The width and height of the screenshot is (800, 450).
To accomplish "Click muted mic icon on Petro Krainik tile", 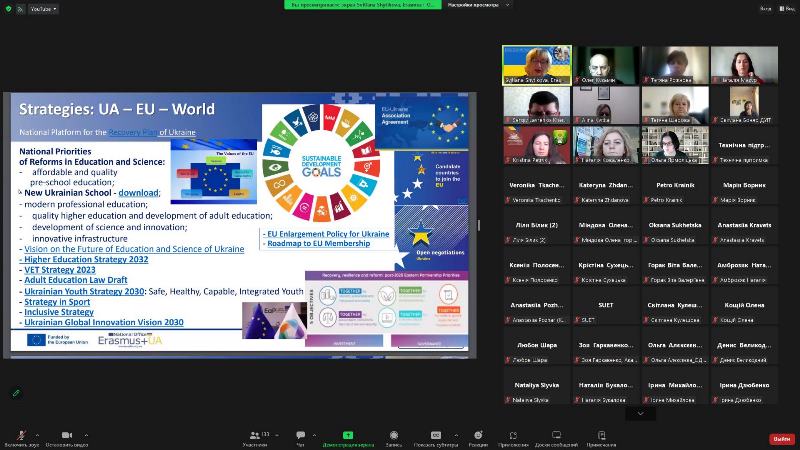I will (646, 200).
